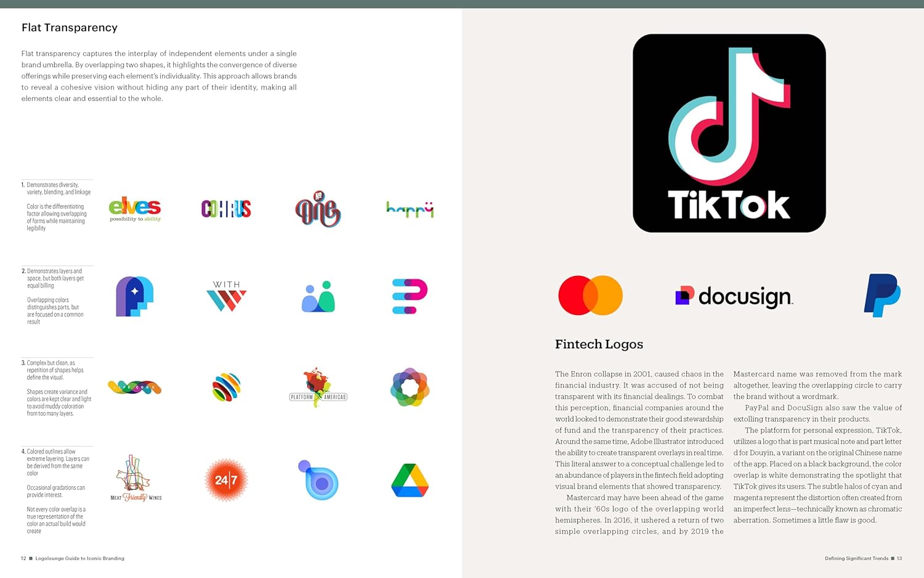Click the blue and green people figures logo
Screen dimensions: 924x578
click(x=318, y=296)
